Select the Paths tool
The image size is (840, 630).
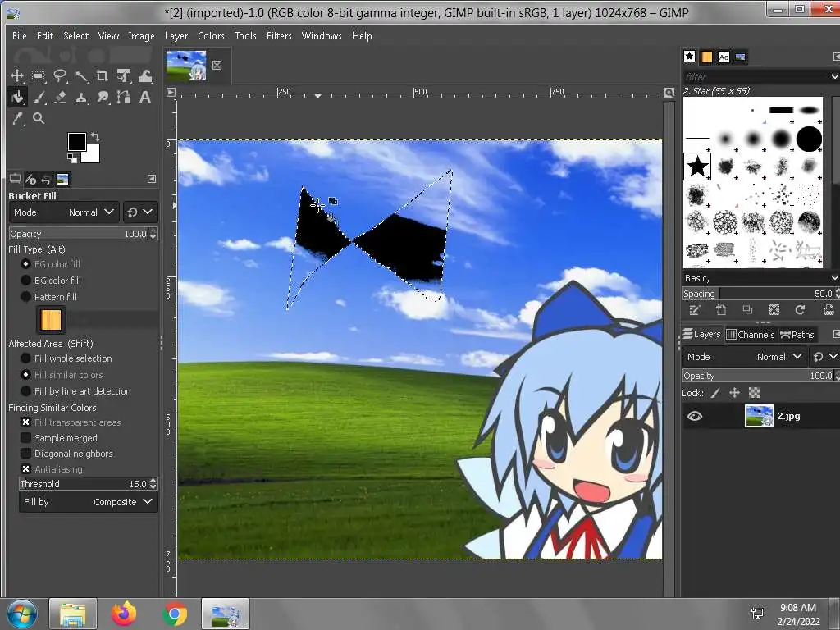click(x=125, y=97)
